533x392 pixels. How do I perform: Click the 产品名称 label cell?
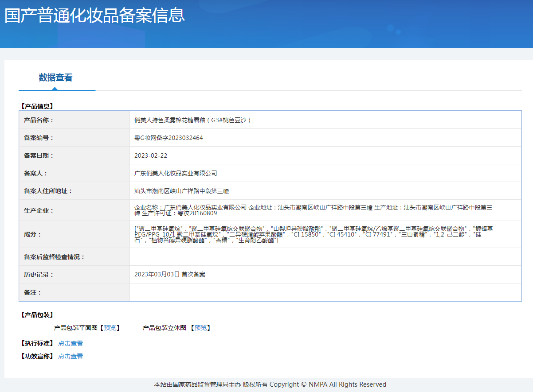[x=39, y=120]
